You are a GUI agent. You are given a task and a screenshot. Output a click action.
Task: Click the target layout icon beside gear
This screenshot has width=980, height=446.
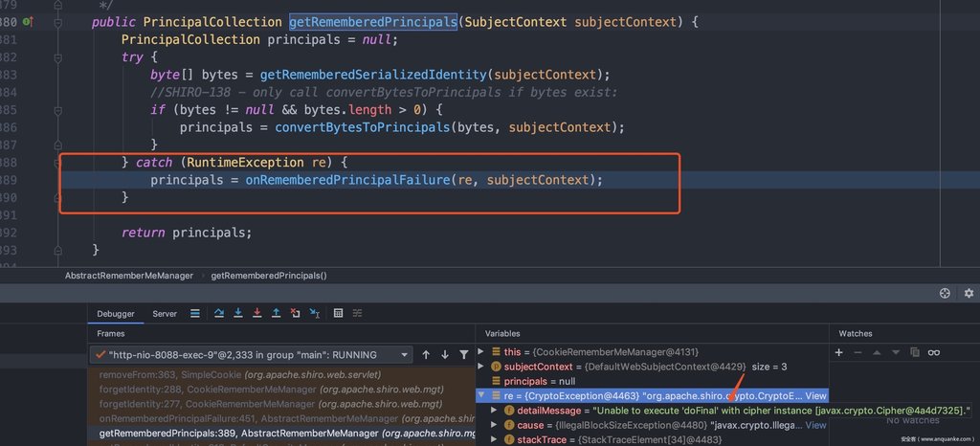(945, 293)
